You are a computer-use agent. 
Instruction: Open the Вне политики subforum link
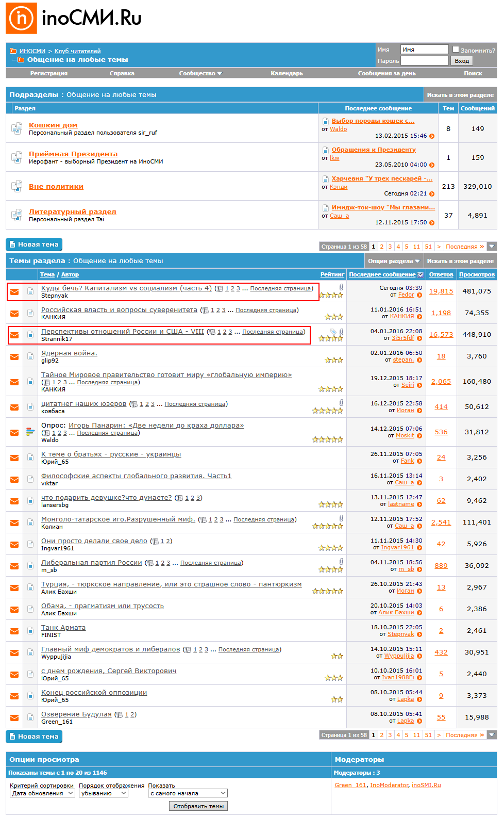(56, 187)
